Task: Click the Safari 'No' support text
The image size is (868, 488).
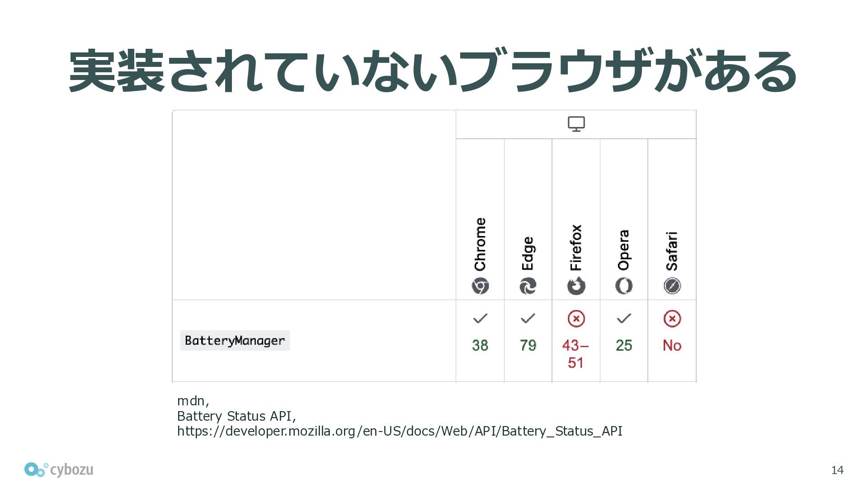Action: [x=672, y=345]
